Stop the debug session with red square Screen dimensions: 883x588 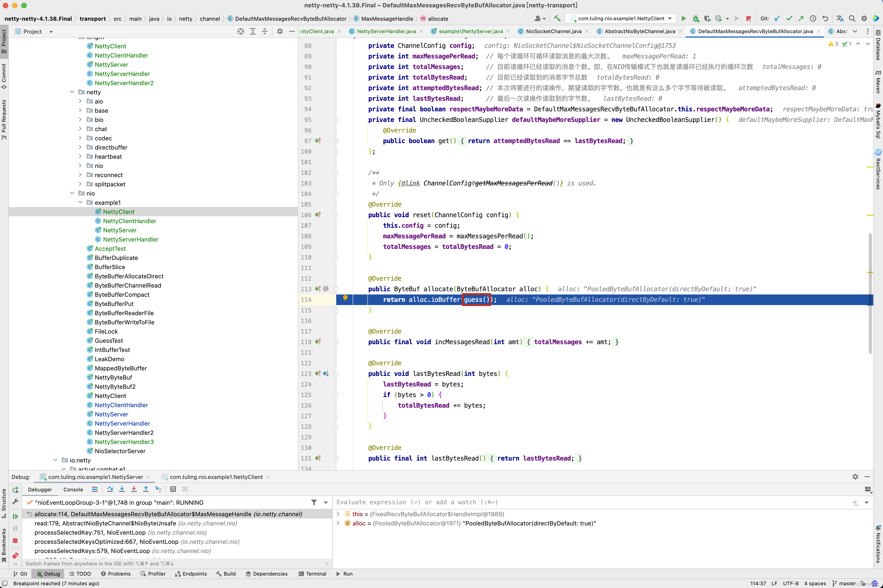15,540
